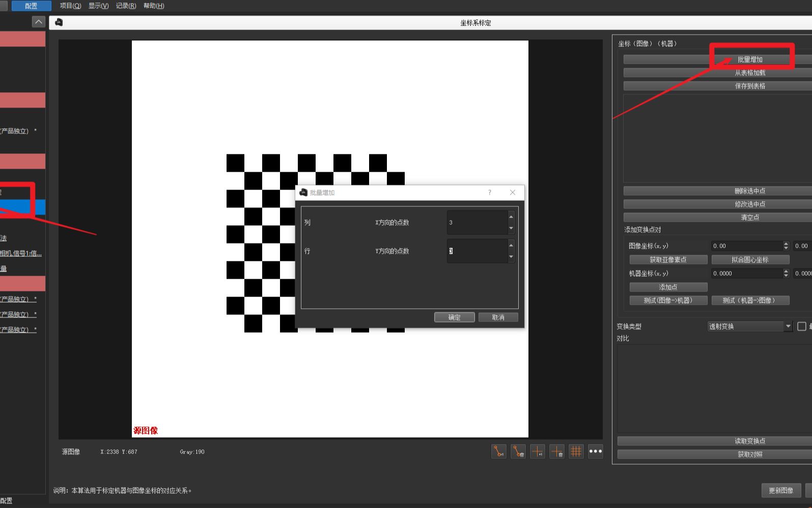Image resolution: width=812 pixels, height=508 pixels.
Task: Decrease X方向的点数 with the down arrow
Action: 511,228
